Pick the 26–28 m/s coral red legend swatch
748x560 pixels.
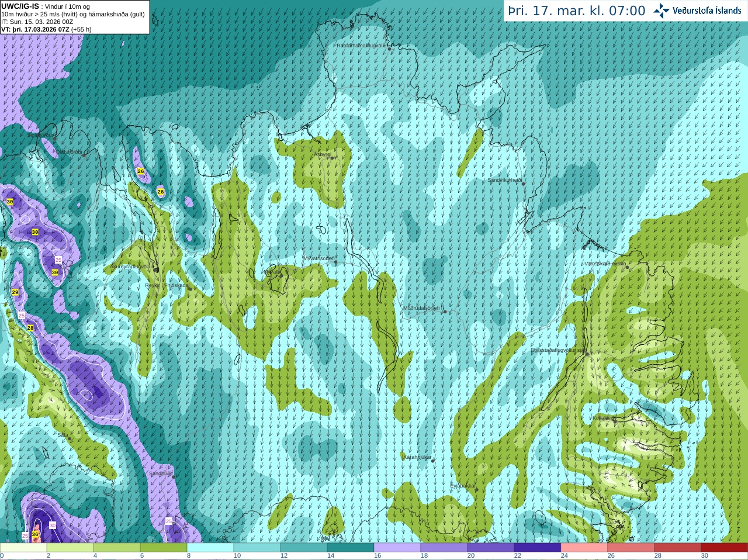(631, 548)
